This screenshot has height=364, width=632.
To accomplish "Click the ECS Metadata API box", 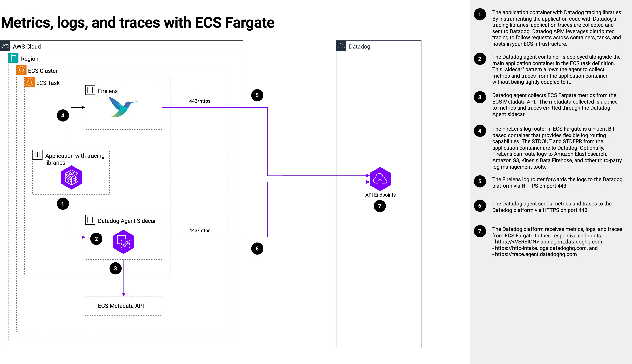I will (124, 306).
